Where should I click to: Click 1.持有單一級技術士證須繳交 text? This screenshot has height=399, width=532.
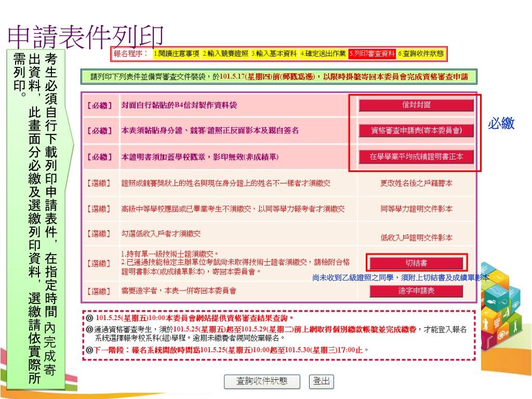coord(170,254)
